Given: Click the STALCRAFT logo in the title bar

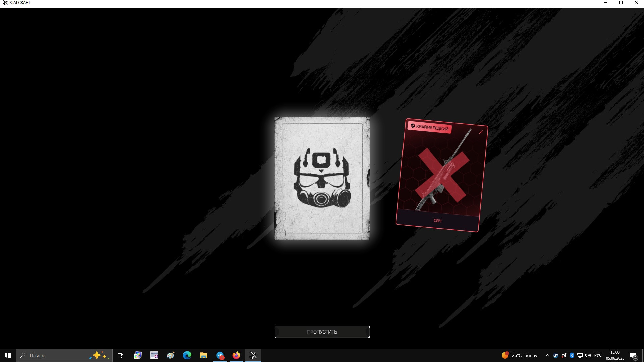Looking at the screenshot, I should pos(5,3).
